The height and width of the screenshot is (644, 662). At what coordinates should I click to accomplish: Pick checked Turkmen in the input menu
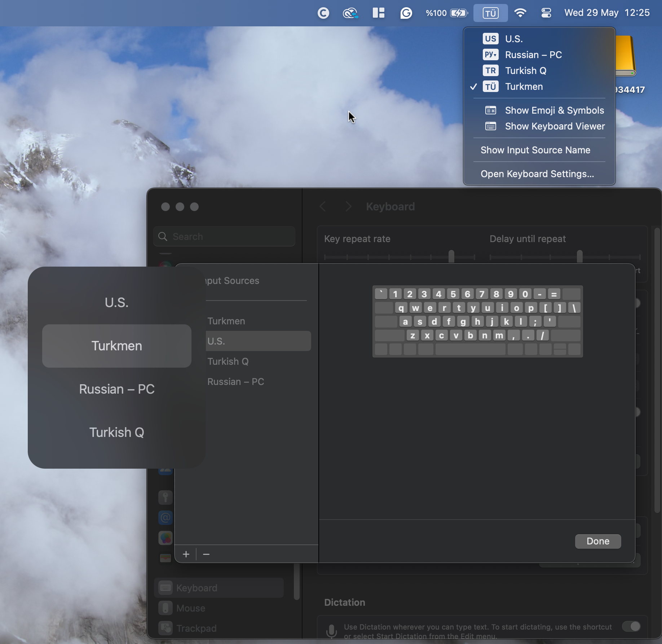click(x=539, y=87)
